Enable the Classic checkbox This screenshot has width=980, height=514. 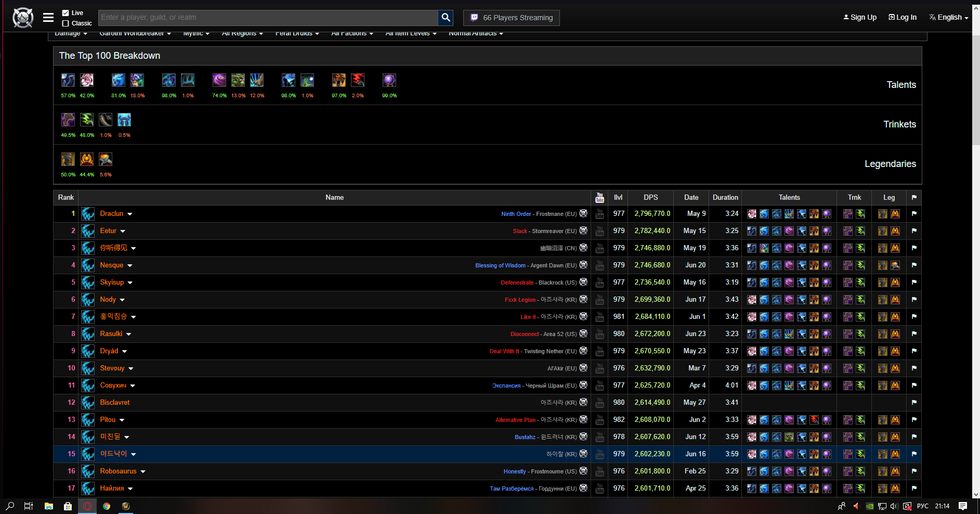pyautogui.click(x=66, y=23)
